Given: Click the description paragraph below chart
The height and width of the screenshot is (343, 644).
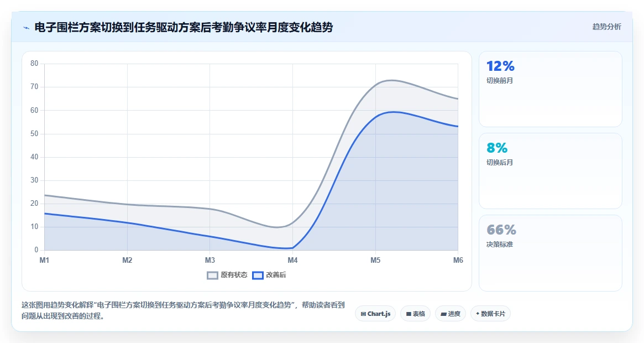Looking at the screenshot, I should point(183,310).
